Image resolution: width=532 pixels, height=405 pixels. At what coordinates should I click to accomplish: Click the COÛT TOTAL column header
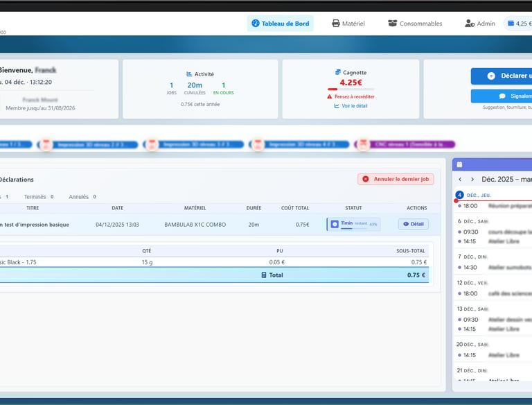coord(295,208)
